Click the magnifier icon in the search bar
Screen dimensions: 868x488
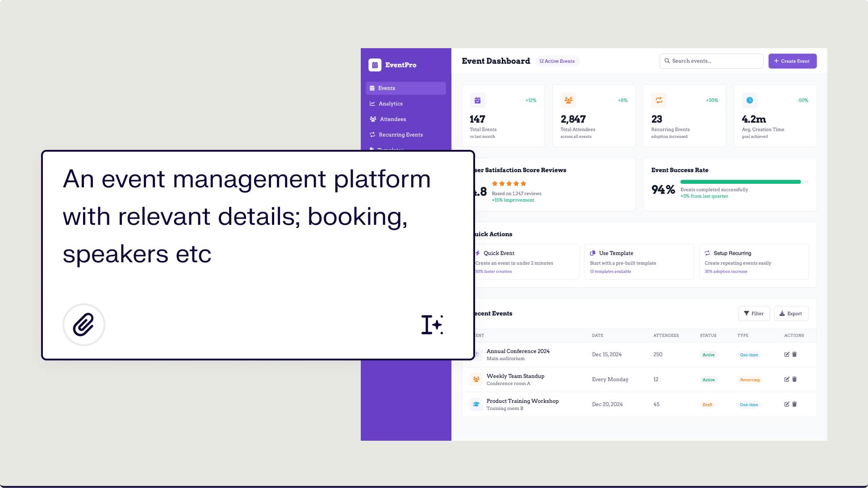click(667, 61)
